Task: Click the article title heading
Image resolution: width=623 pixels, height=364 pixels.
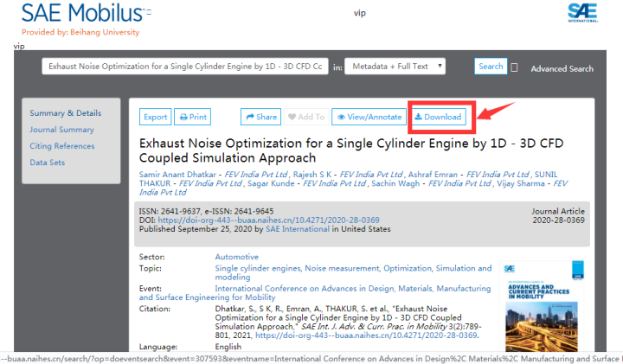Action: (351, 150)
